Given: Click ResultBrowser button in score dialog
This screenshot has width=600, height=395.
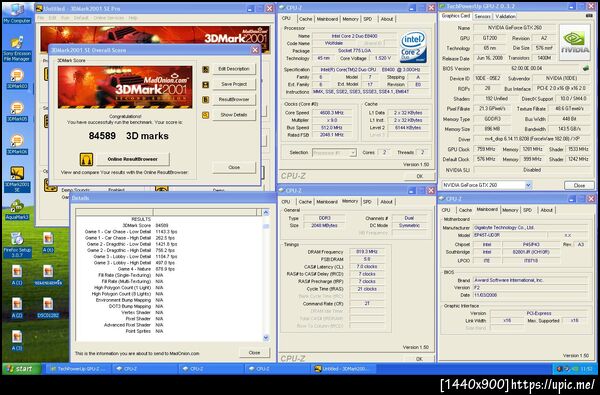Looking at the screenshot, I should pyautogui.click(x=234, y=100).
